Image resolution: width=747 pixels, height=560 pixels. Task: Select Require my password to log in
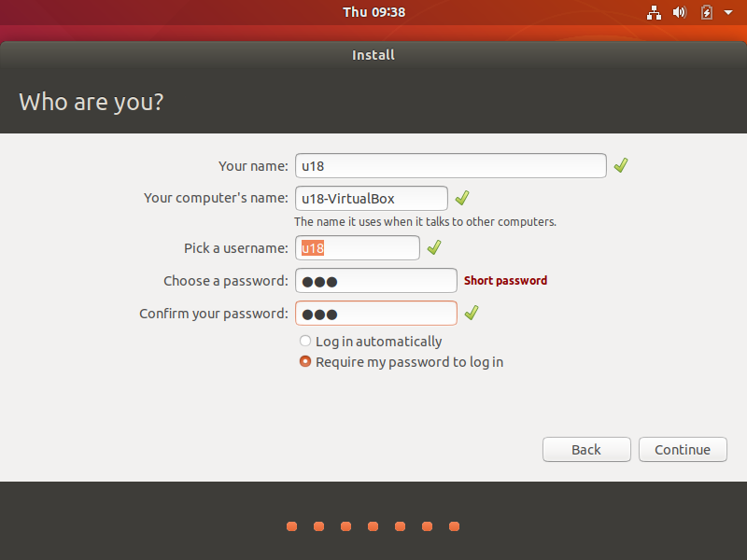click(305, 362)
